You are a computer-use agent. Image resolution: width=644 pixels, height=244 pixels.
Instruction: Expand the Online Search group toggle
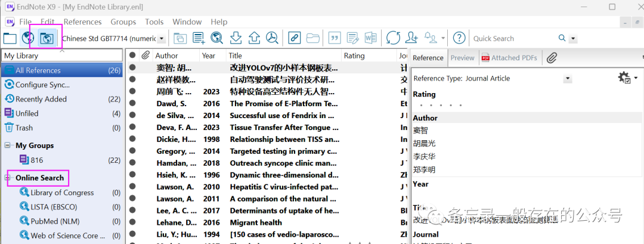pyautogui.click(x=7, y=178)
